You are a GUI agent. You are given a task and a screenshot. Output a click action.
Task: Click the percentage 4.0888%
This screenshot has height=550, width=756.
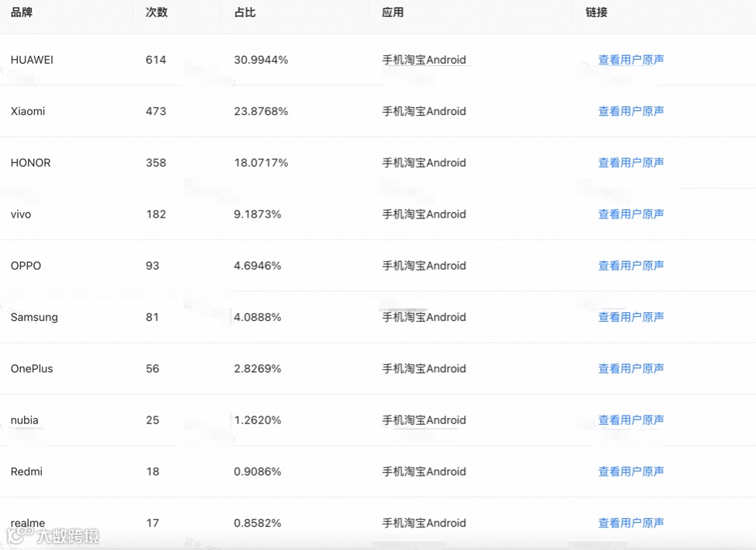(x=258, y=317)
